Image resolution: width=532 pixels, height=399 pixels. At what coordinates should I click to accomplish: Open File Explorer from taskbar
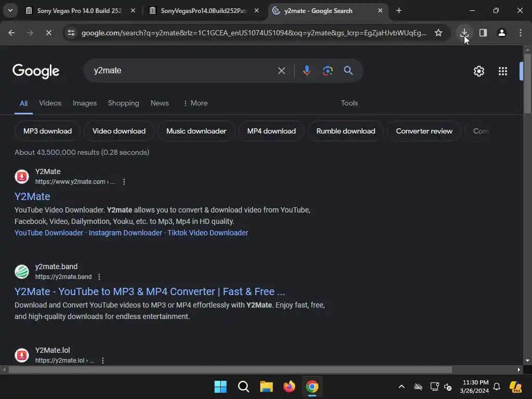[267, 387]
